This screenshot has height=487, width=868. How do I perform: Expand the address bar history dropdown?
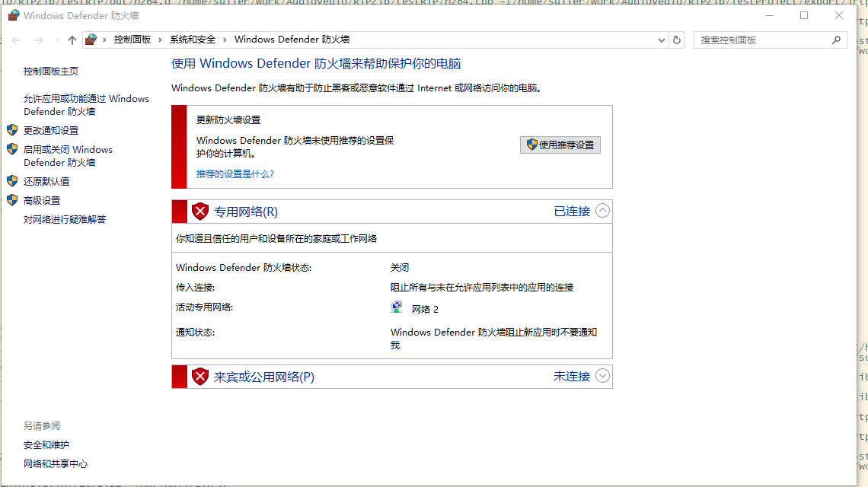click(661, 40)
